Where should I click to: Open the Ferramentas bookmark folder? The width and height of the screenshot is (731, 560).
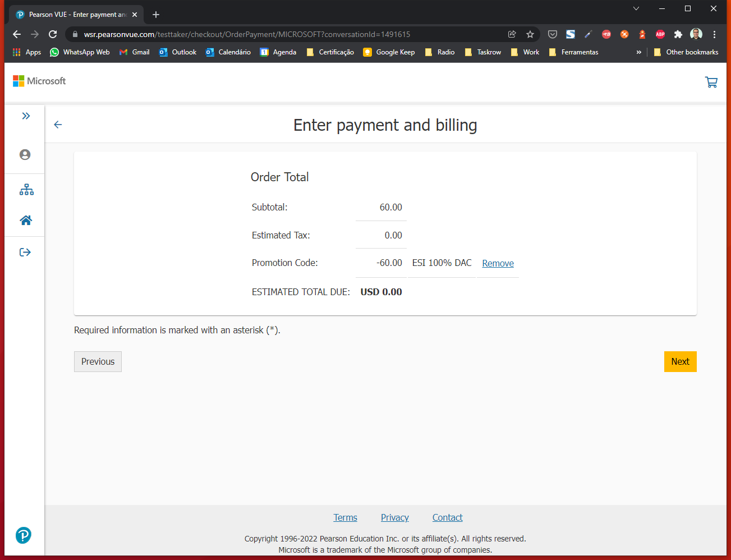[x=574, y=52]
